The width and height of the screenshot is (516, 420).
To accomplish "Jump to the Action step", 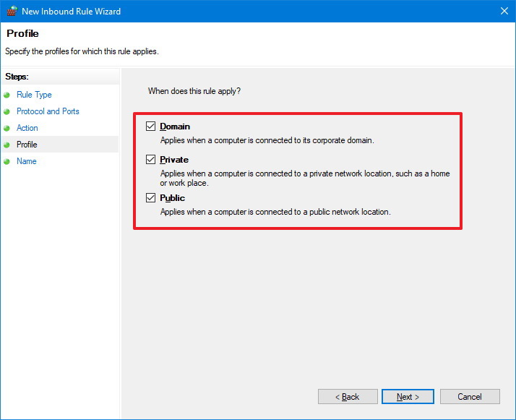I will [x=27, y=128].
